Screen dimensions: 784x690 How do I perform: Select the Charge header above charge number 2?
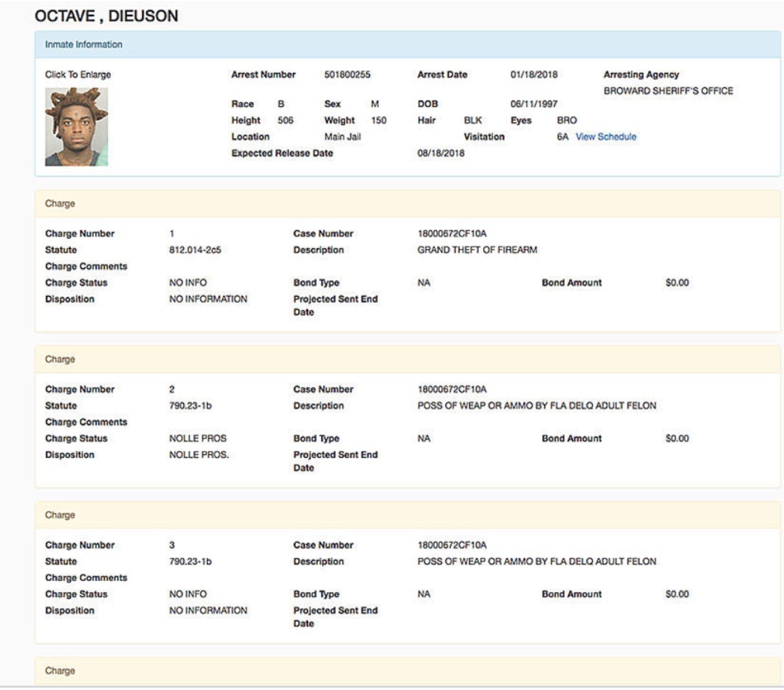407,359
